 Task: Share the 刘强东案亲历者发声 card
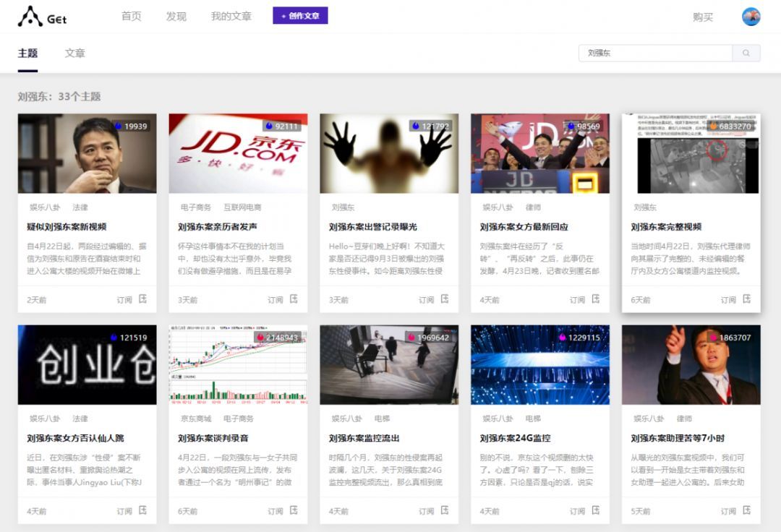pos(294,299)
